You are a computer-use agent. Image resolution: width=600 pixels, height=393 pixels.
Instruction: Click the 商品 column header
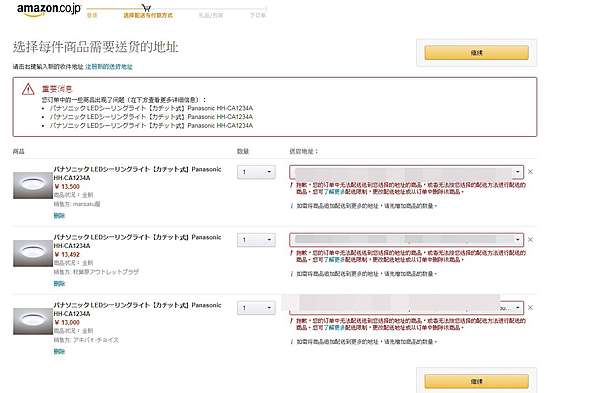click(18, 152)
